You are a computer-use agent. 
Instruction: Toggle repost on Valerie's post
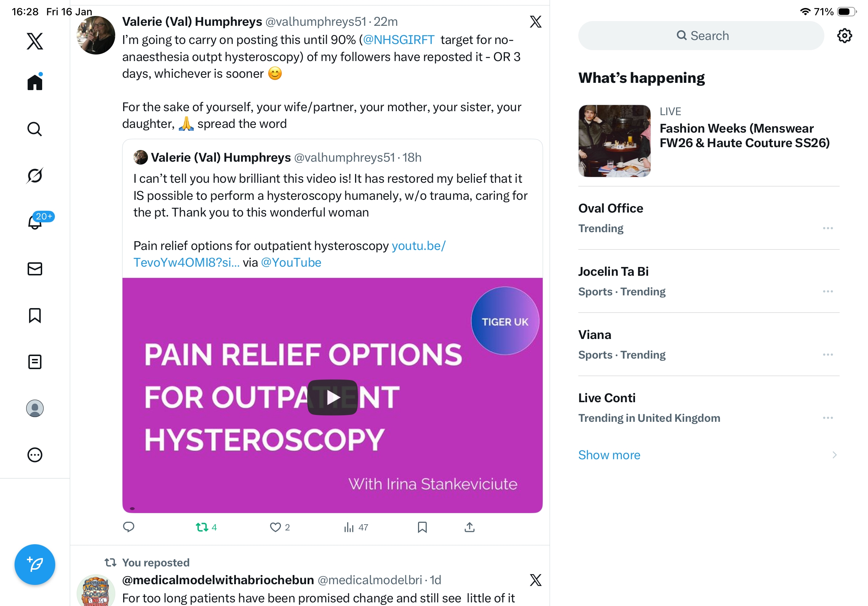(x=206, y=527)
